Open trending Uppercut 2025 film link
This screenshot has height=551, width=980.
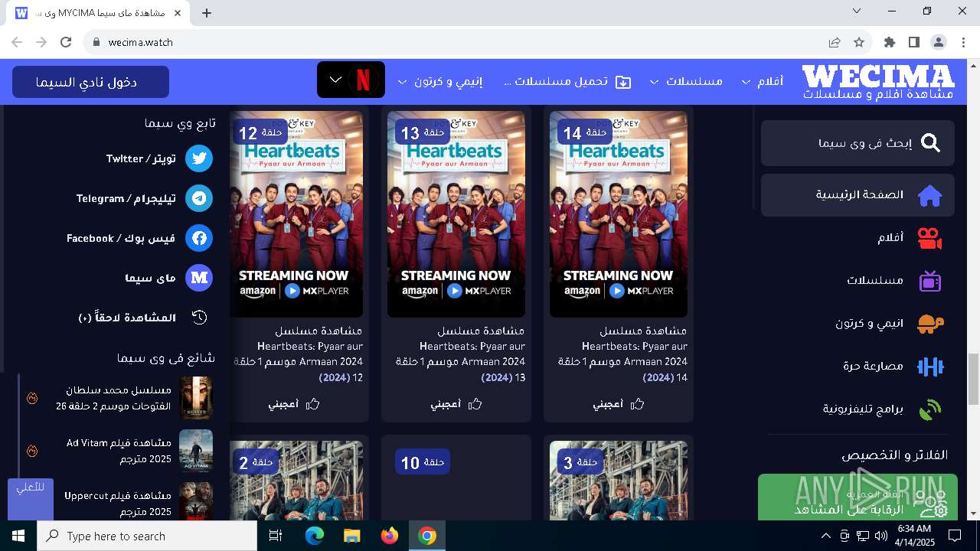point(118,504)
